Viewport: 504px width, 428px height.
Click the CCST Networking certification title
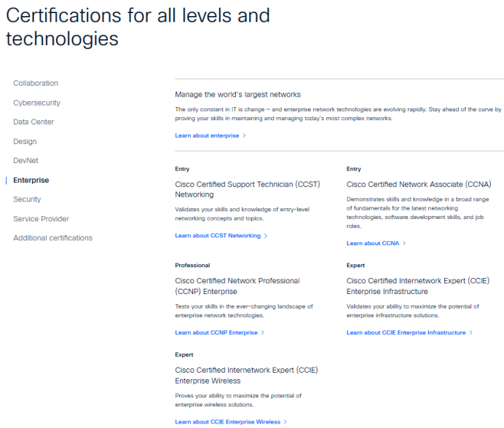click(248, 189)
